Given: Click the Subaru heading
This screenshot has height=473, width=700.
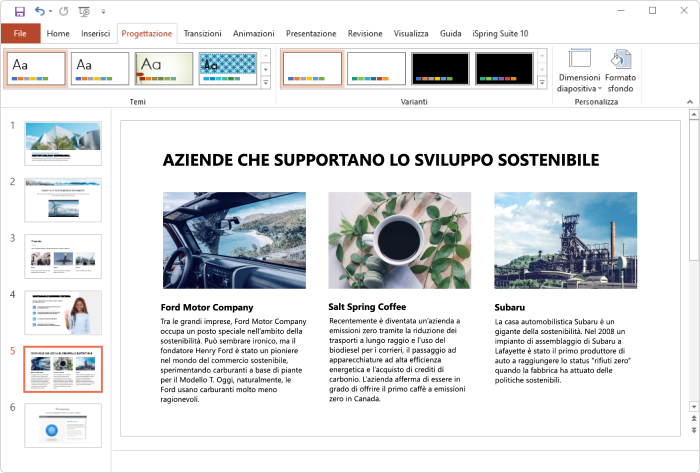Looking at the screenshot, I should (509, 307).
